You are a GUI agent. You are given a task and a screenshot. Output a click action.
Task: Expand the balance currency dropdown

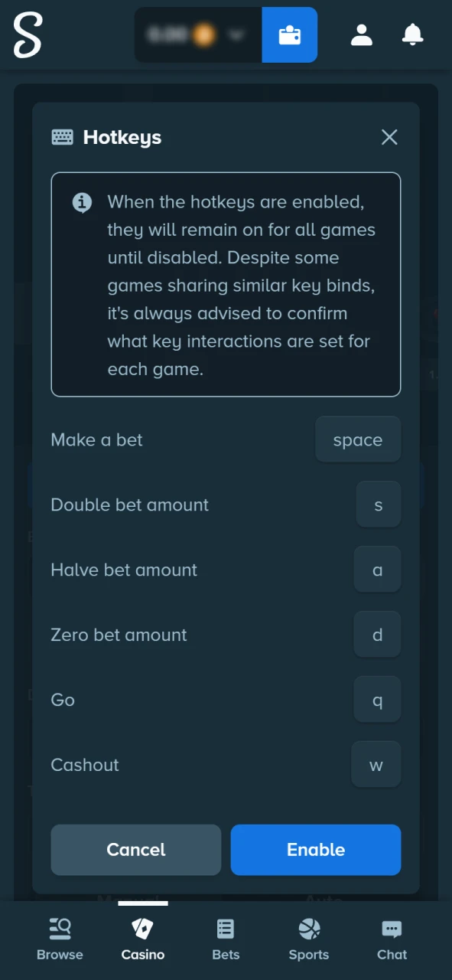236,34
